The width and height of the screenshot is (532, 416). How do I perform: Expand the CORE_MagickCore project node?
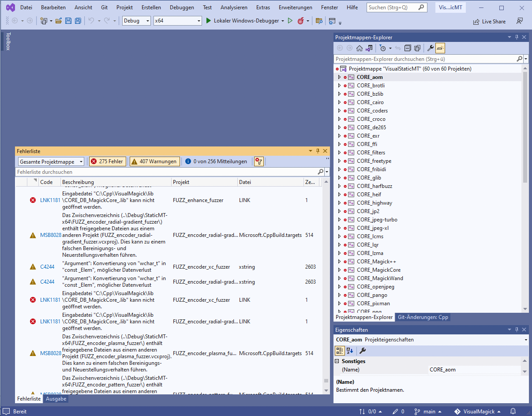[x=339, y=270]
